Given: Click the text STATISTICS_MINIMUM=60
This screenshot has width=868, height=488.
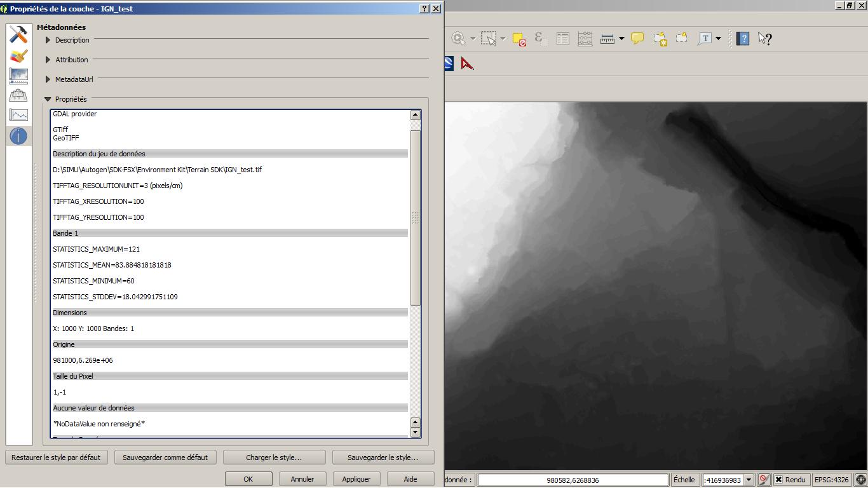Looking at the screenshot, I should pyautogui.click(x=93, y=281).
